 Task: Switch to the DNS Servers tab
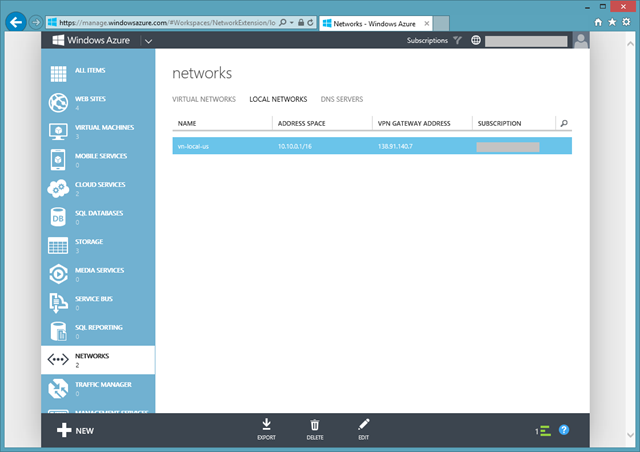coord(342,99)
